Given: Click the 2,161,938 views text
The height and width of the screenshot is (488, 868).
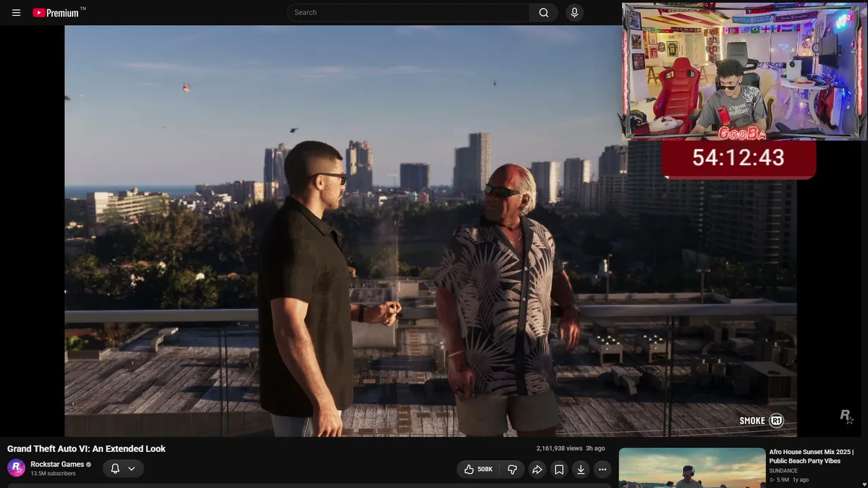Looking at the screenshot, I should pyautogui.click(x=559, y=449).
